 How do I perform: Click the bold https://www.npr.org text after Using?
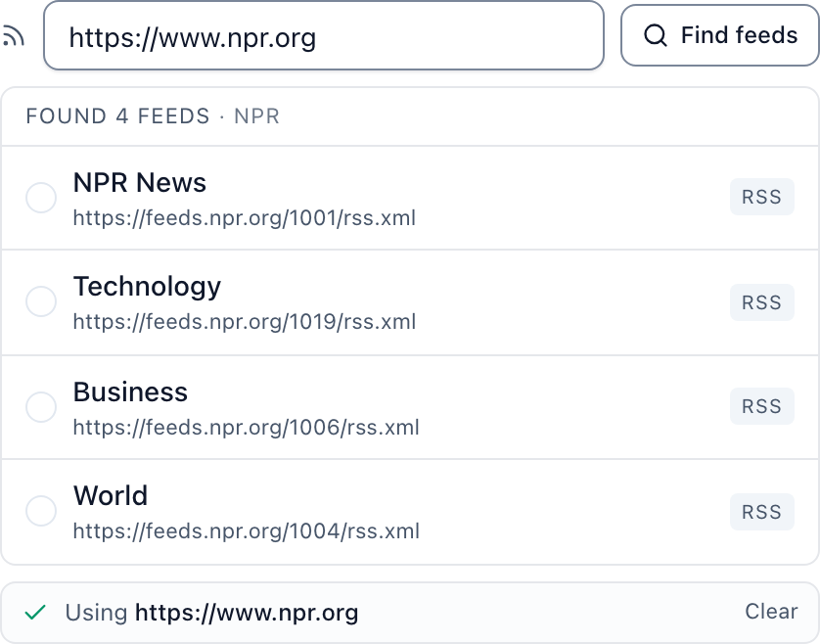point(247,613)
